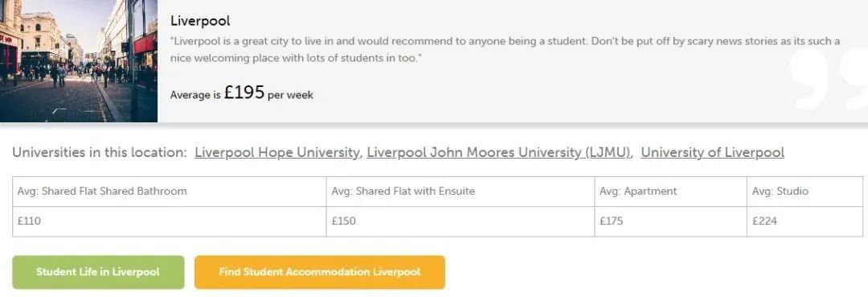Select the Liverpool city heading

click(x=200, y=21)
